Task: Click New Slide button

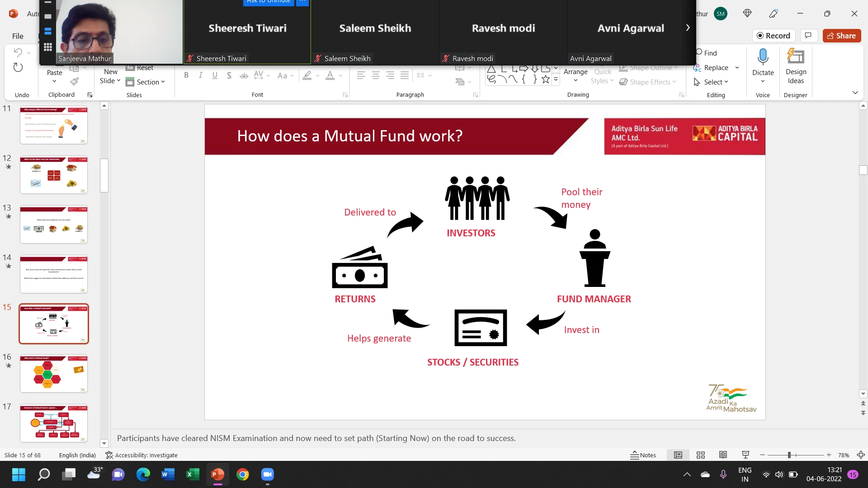Action: pos(110,76)
